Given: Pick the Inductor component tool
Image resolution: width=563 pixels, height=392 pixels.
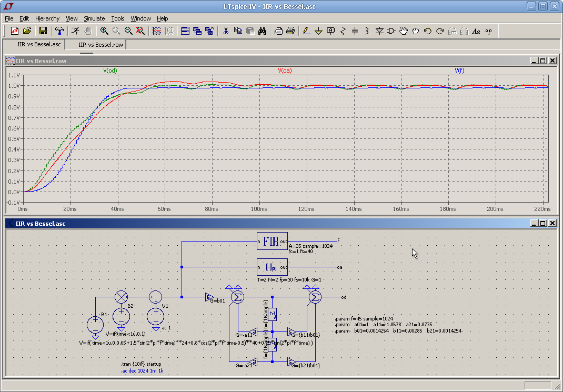Looking at the screenshot, I should tap(367, 31).
